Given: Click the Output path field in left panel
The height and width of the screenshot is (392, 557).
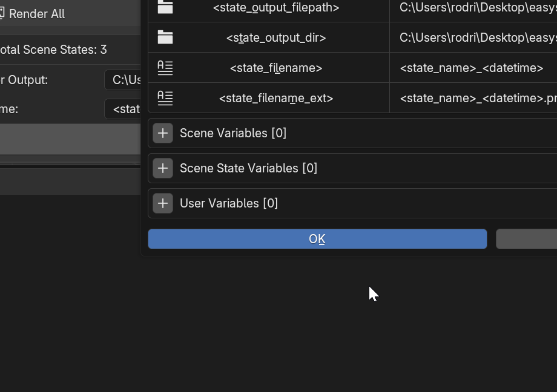Looking at the screenshot, I should 123,80.
